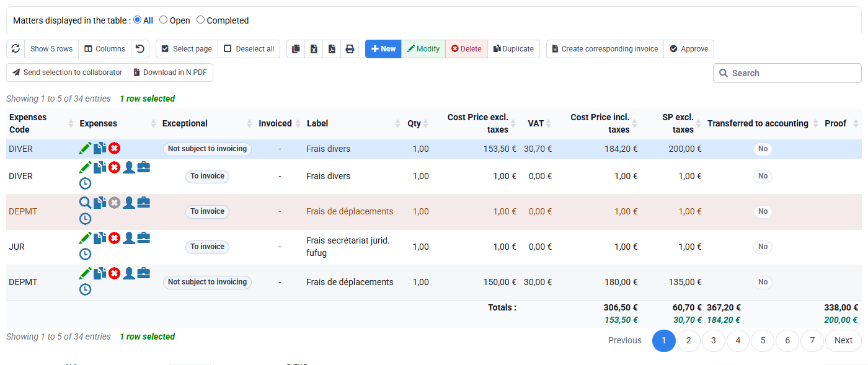868x365 pixels.
Task: View the 1,00 € DEPMT row with magnifier icon
Action: (86, 203)
